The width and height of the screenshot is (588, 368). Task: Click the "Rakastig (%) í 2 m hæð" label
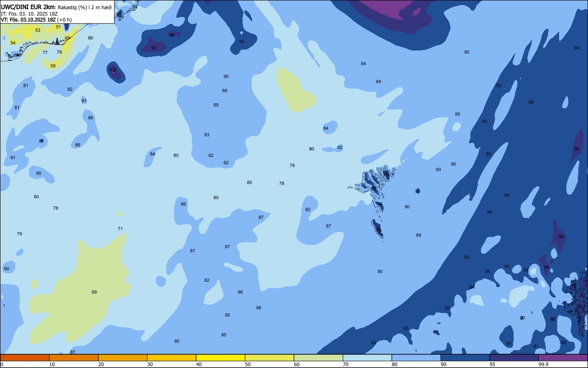pyautogui.click(x=85, y=7)
